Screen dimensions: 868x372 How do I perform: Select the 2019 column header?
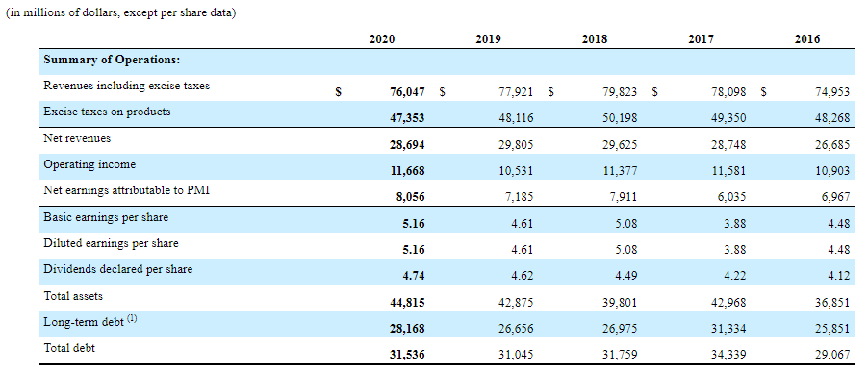point(488,39)
